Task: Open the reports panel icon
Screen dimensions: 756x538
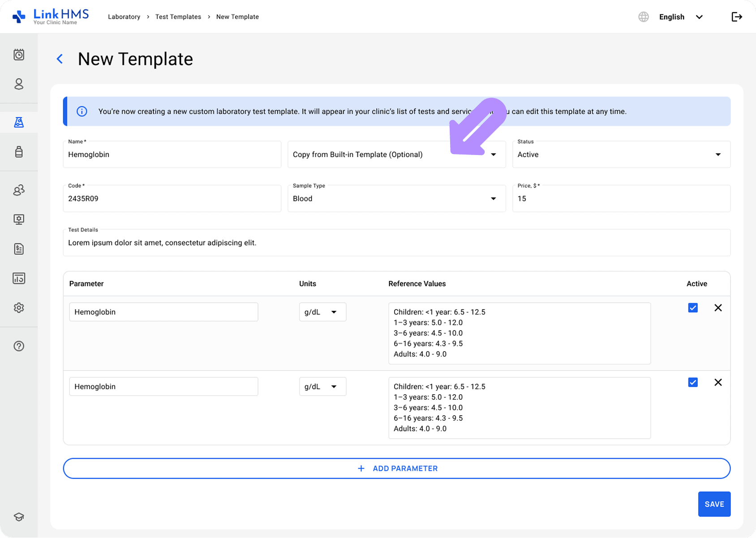Action: [19, 278]
